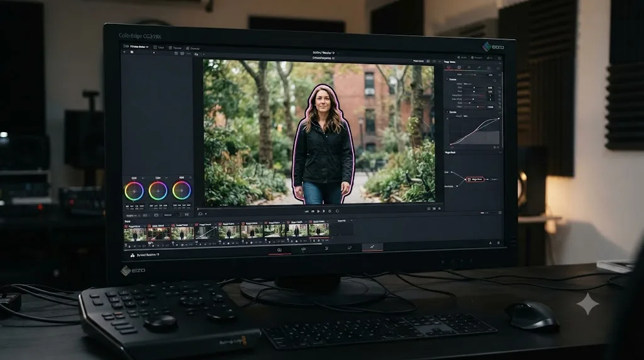Screen dimensions: 644x360
Task: Toggle the loop playback icon in viewer transport
Action: pyautogui.click(x=337, y=211)
